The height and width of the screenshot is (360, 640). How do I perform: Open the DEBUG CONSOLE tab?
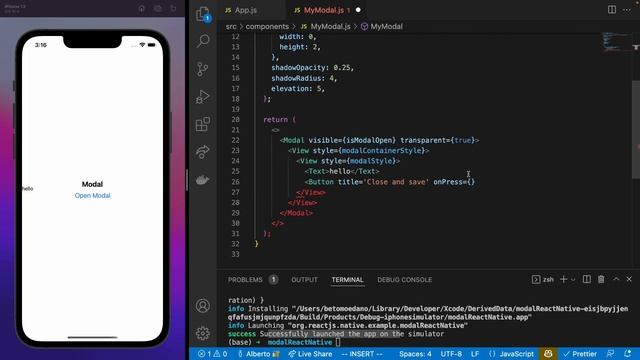(x=404, y=280)
